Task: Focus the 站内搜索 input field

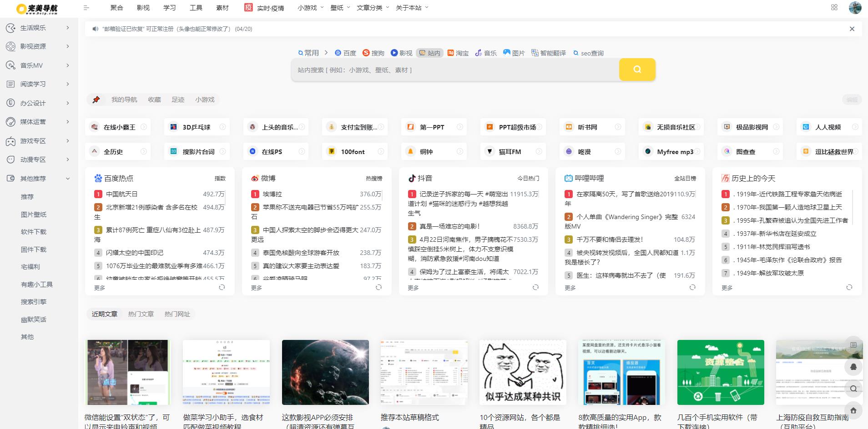Action: pos(455,70)
